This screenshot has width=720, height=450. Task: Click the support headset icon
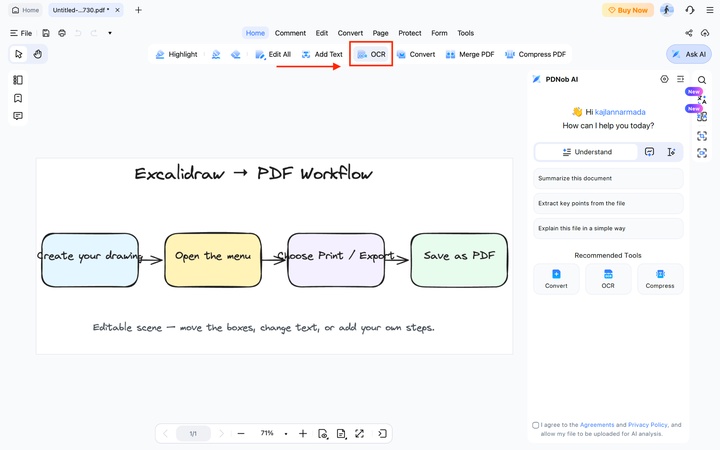690,10
